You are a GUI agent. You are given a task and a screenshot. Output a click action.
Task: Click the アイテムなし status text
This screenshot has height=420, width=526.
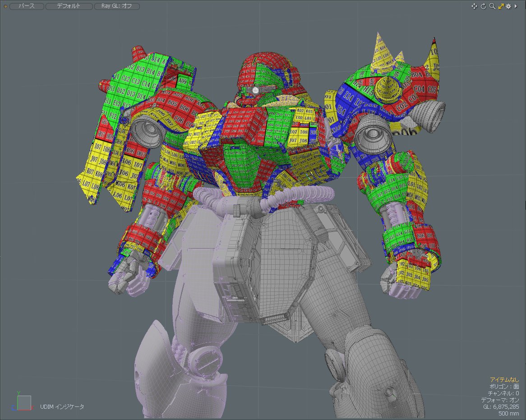[x=504, y=379]
